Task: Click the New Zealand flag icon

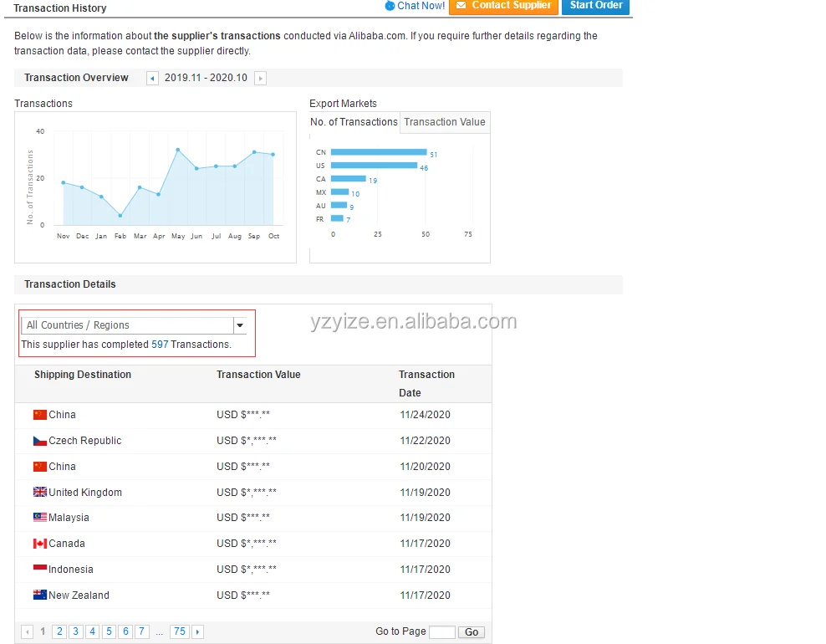Action: tap(40, 595)
